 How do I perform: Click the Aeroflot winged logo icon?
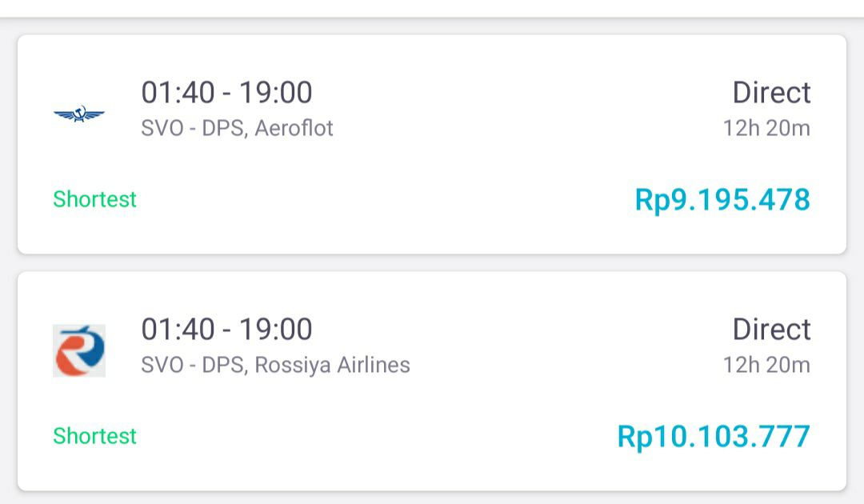pyautogui.click(x=78, y=114)
